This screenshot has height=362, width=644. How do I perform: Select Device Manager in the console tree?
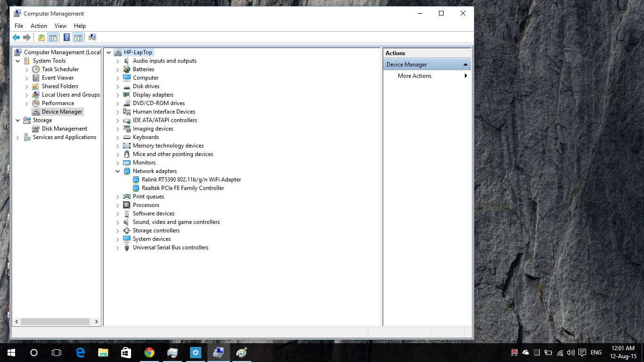62,112
